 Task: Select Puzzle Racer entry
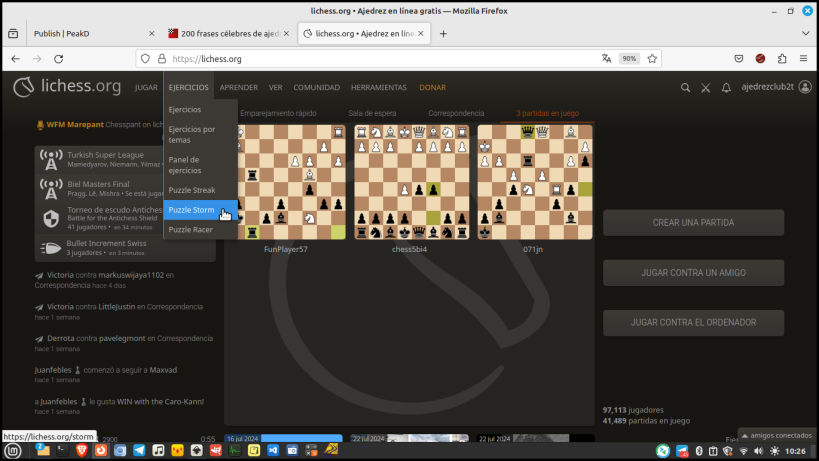click(x=201, y=230)
